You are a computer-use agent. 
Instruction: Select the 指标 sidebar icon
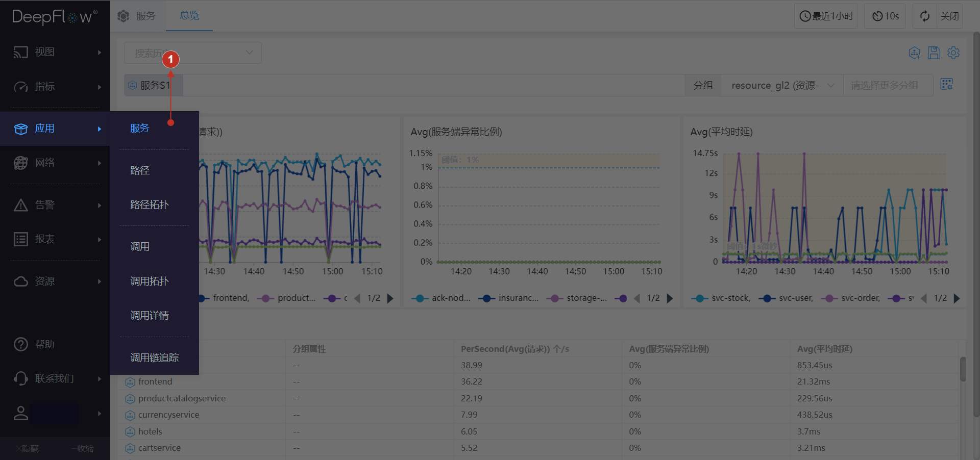pos(43,87)
